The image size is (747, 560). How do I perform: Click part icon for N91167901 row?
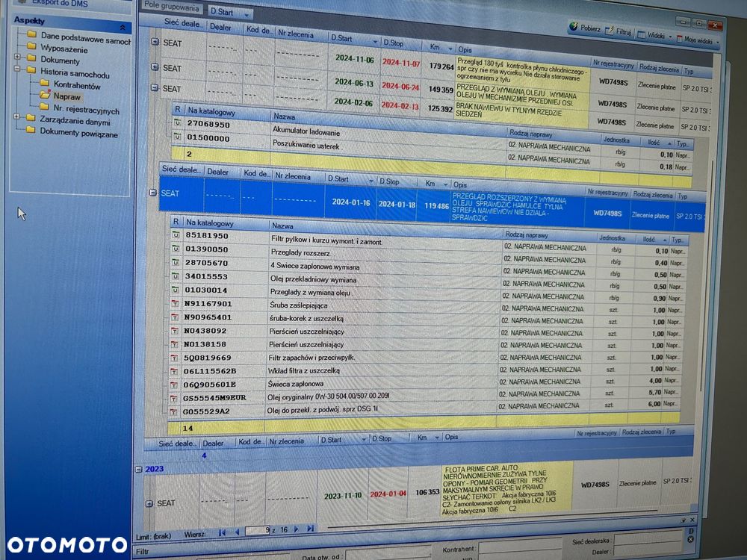175,303
